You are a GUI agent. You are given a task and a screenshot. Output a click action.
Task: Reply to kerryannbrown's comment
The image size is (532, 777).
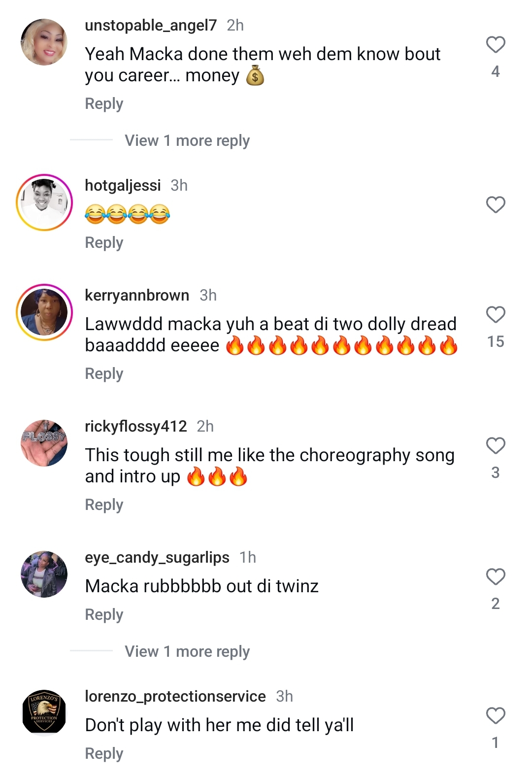pos(104,374)
